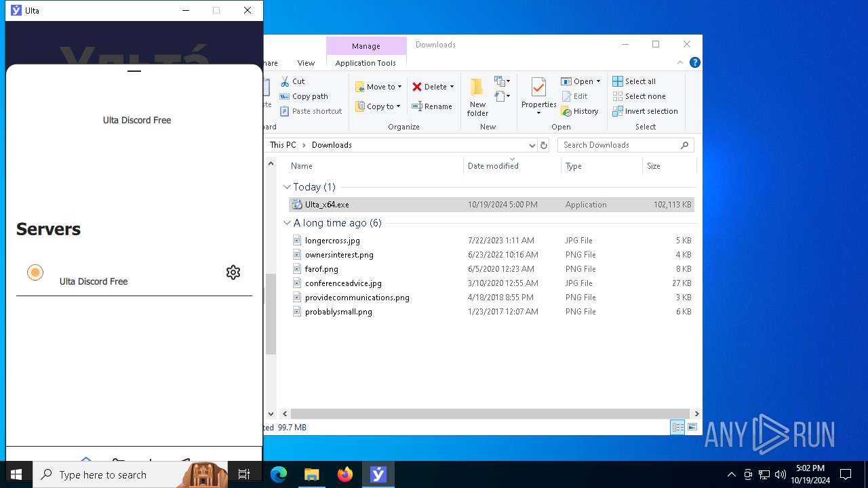
Task: Sort files by Date modified column
Action: pos(493,166)
